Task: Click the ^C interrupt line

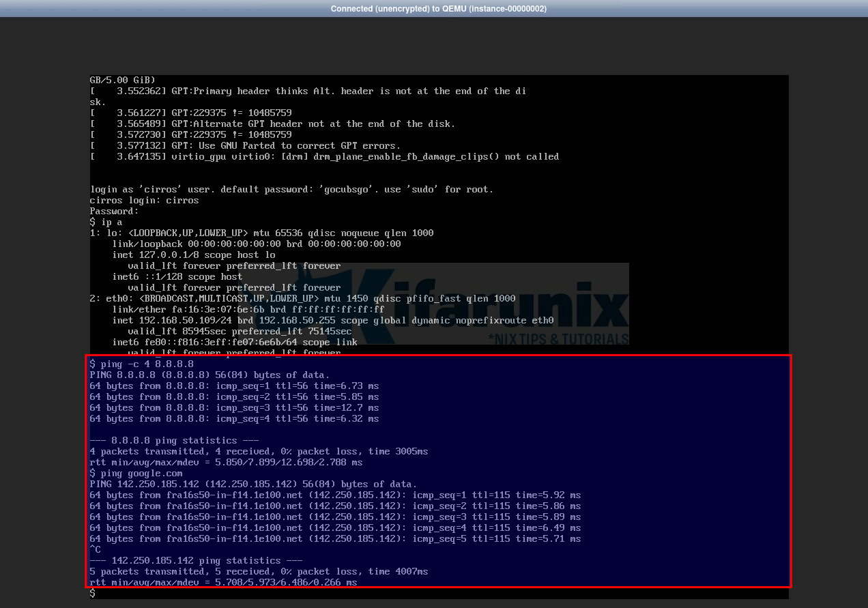Action: click(x=95, y=550)
